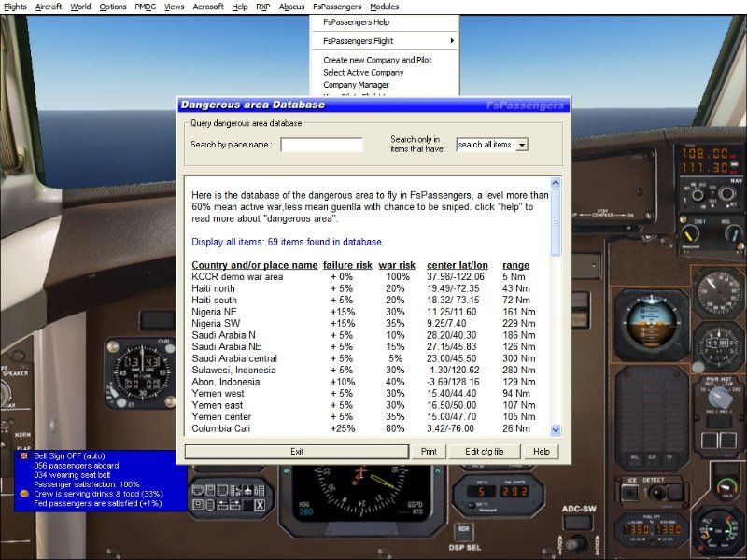747x560 pixels.
Task: Click the cockpit chronometer clock gauge
Action: pyautogui.click(x=140, y=374)
